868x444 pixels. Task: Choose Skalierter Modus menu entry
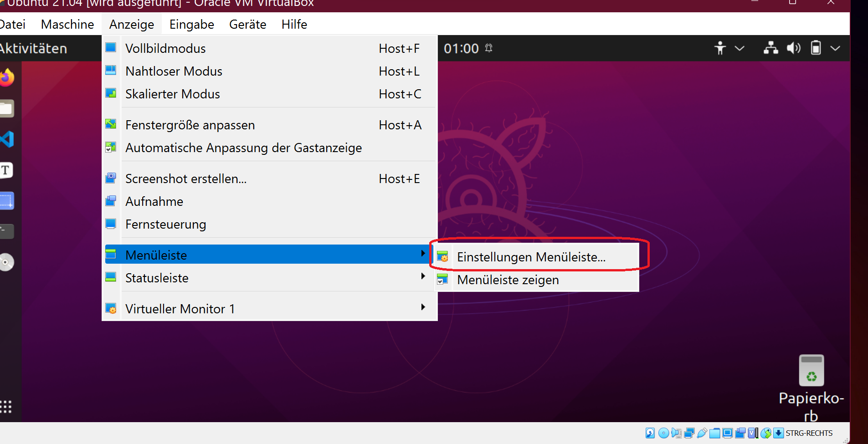click(x=270, y=94)
